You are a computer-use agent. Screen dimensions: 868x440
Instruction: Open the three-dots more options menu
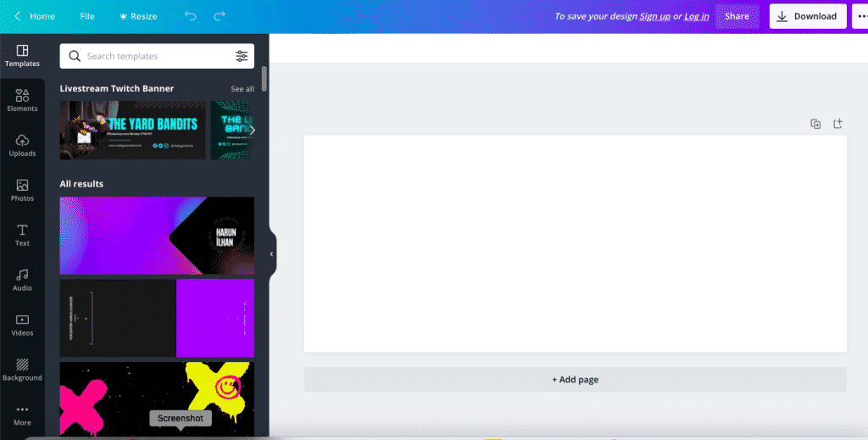click(x=861, y=16)
